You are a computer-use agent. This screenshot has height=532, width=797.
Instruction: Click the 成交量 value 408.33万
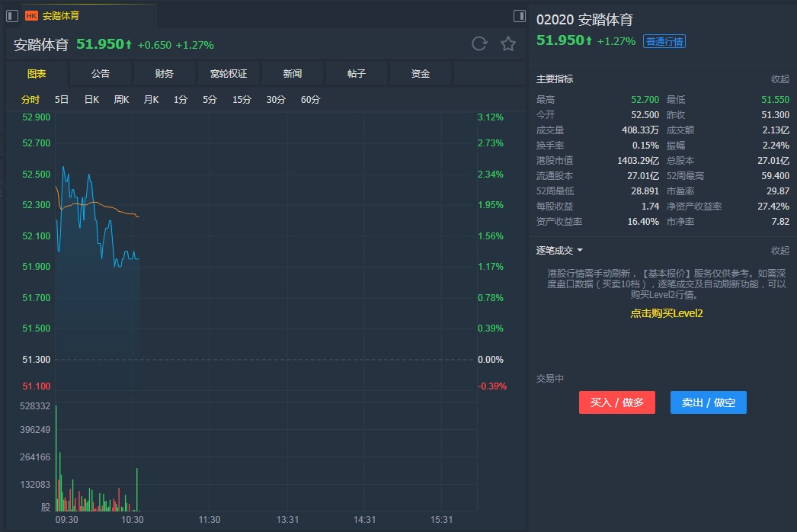click(641, 130)
